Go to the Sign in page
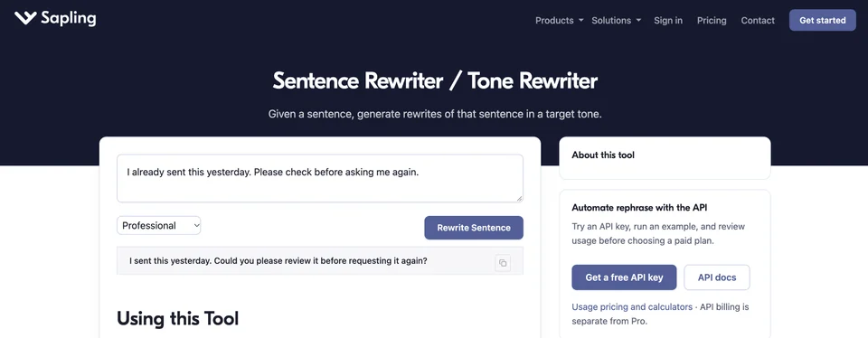Image resolution: width=868 pixels, height=338 pixels. [668, 21]
